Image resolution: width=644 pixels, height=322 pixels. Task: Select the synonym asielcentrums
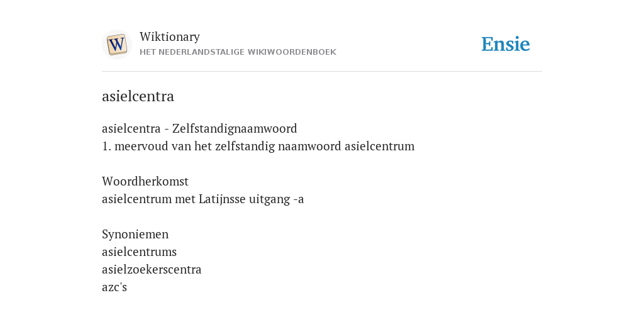(x=139, y=252)
